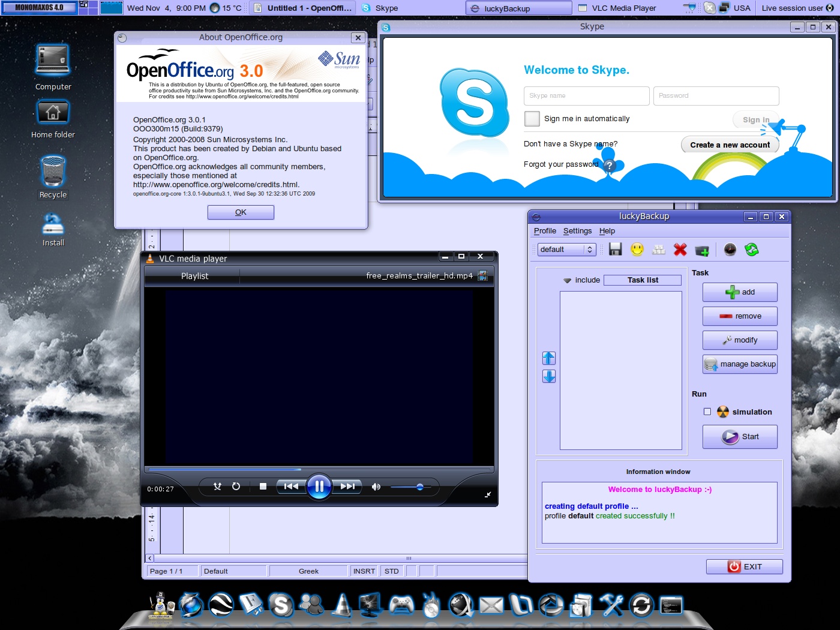
Task: Open the terminal icon in the dock
Action: (x=671, y=605)
